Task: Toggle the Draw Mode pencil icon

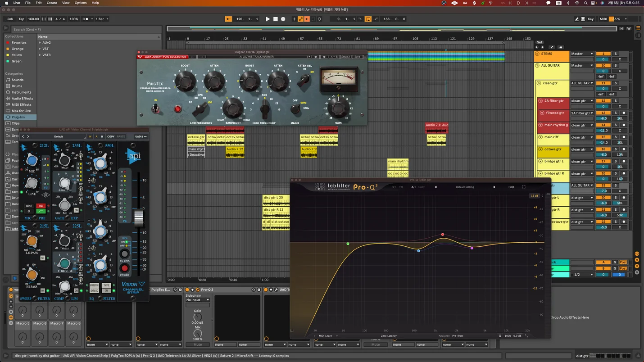Action: [577, 19]
